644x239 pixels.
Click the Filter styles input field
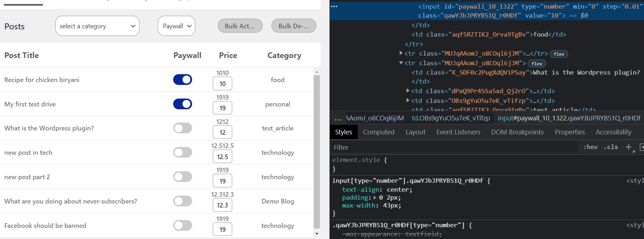point(454,147)
